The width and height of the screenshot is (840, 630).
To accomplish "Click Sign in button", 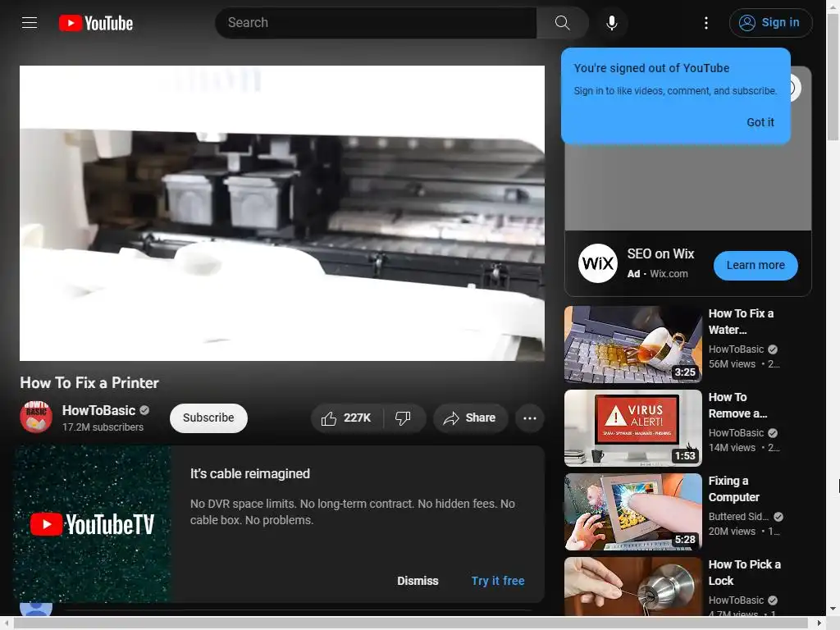I will click(x=770, y=22).
